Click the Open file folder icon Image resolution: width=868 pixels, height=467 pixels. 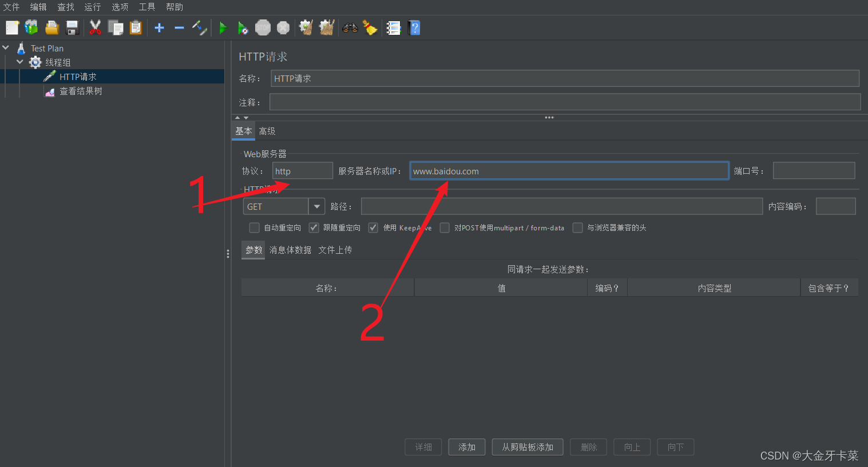tap(52, 27)
